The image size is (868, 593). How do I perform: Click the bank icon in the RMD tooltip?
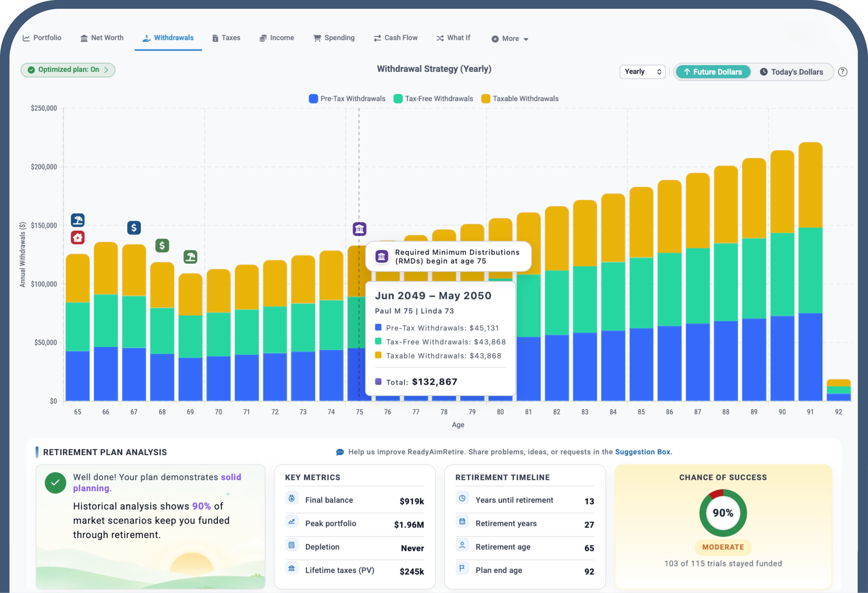(x=382, y=257)
